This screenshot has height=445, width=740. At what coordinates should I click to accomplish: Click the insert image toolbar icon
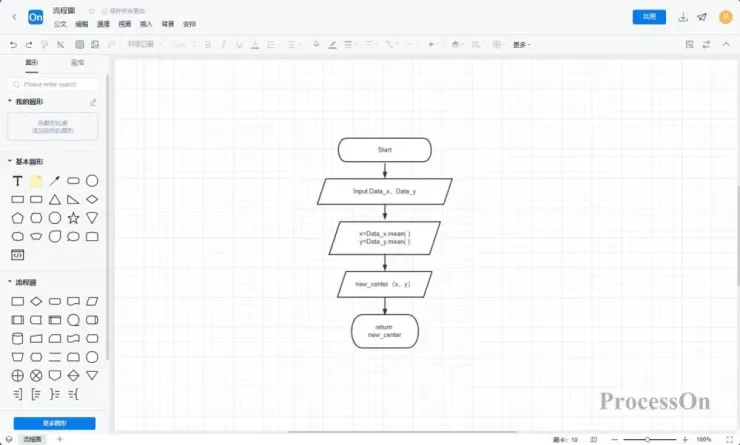[x=95, y=44]
